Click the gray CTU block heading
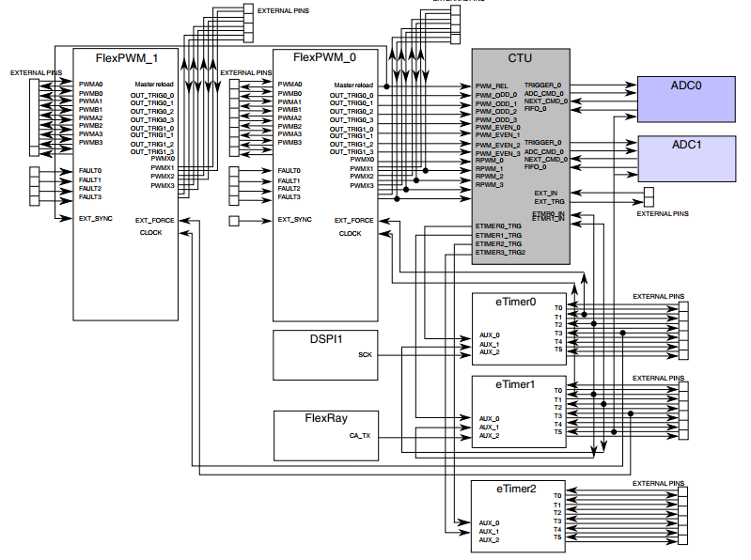The image size is (751, 560). 520,58
